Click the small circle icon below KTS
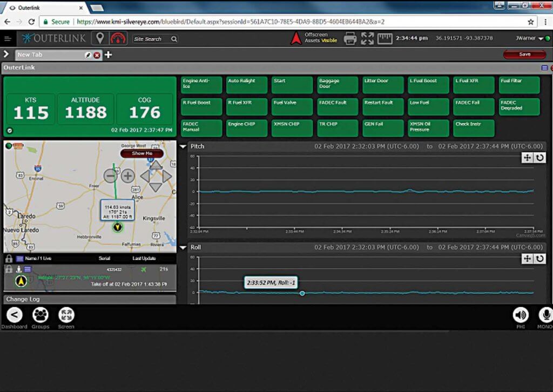Viewport: 553px width, 392px height. (10, 131)
